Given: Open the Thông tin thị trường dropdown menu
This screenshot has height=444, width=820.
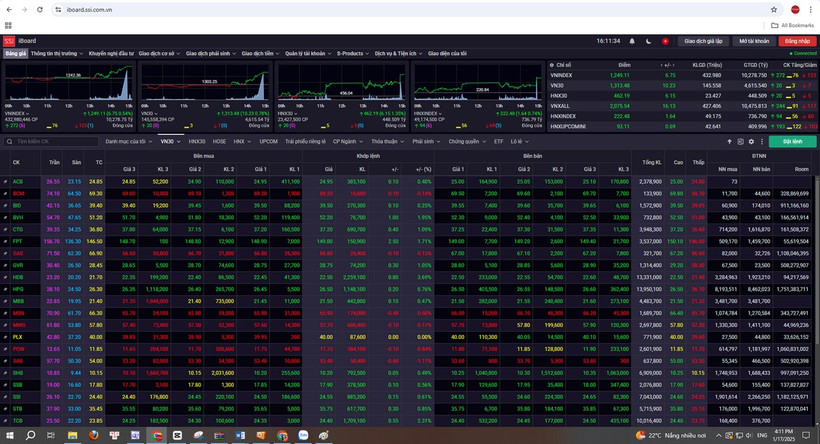Looking at the screenshot, I should [57, 53].
